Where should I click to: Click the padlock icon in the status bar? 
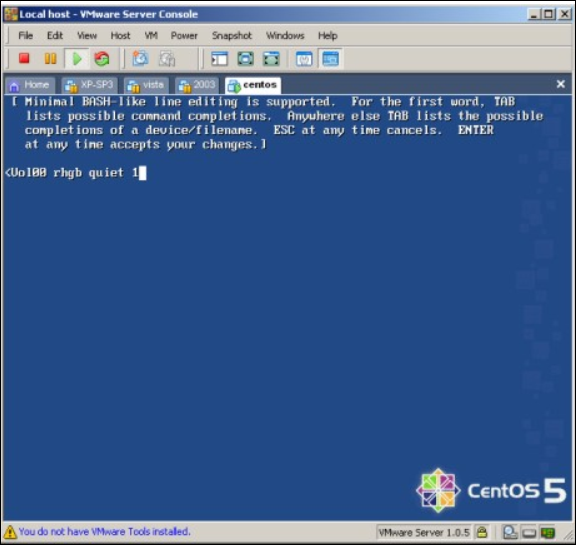pyautogui.click(x=482, y=532)
